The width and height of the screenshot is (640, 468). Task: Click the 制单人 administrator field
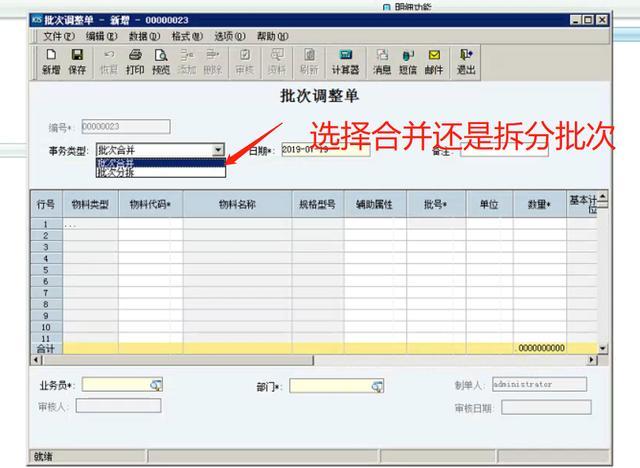click(540, 384)
